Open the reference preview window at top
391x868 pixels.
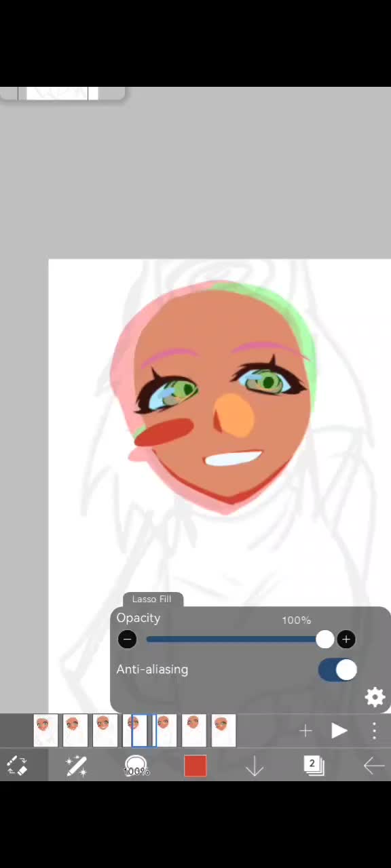pyautogui.click(x=62, y=94)
